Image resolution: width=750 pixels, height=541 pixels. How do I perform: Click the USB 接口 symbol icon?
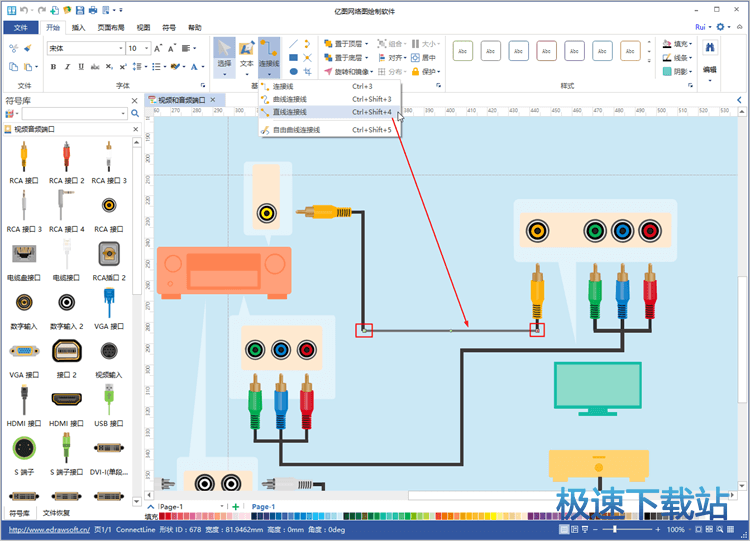tap(108, 401)
